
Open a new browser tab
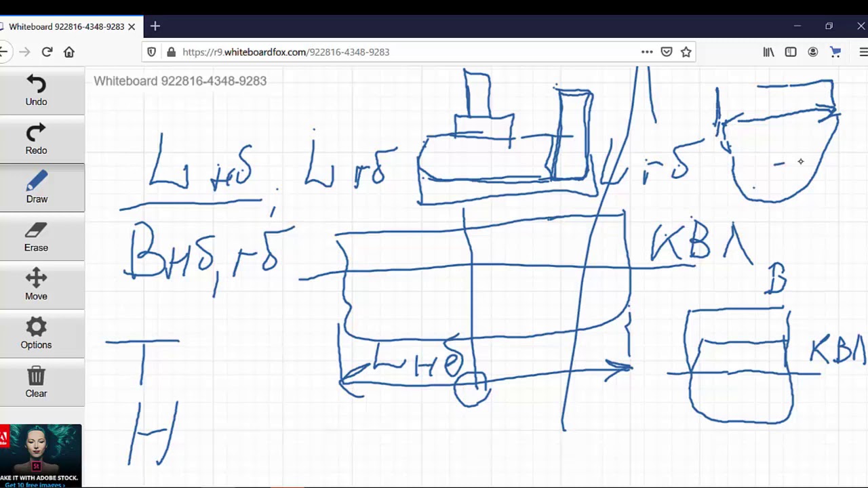click(x=155, y=26)
